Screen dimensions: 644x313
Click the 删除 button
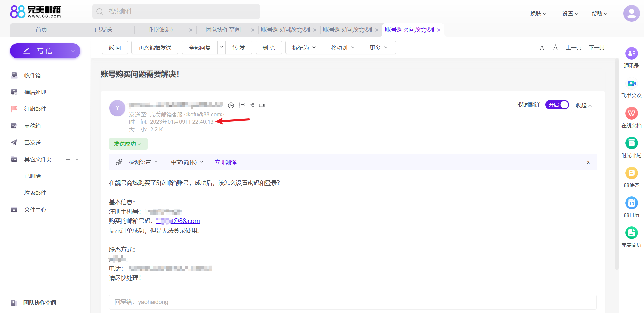coord(269,47)
